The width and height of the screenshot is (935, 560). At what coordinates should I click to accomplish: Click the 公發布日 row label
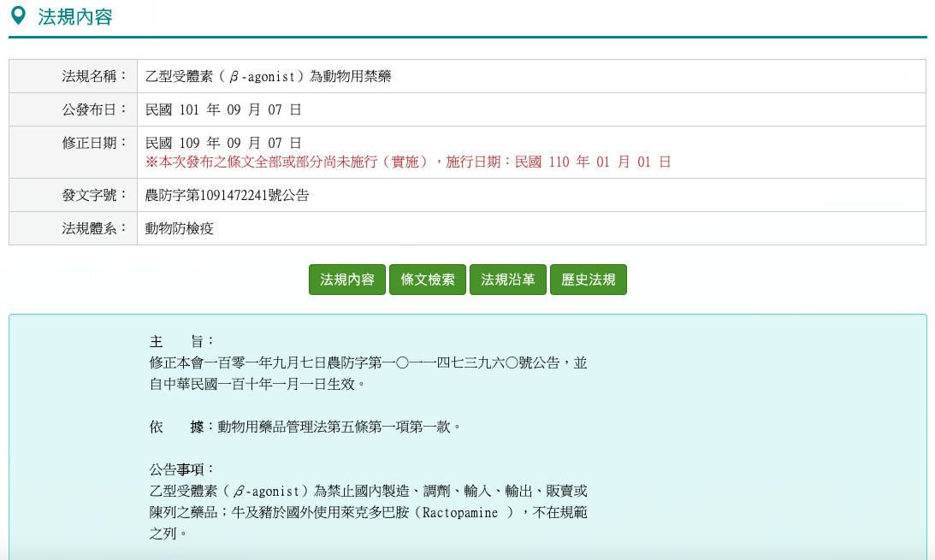pos(94,109)
